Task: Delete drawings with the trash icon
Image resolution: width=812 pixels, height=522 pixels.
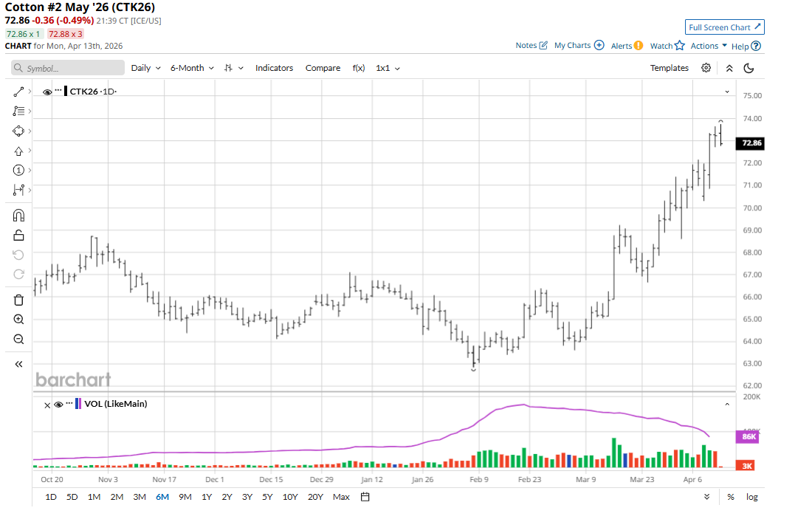Action: point(19,300)
